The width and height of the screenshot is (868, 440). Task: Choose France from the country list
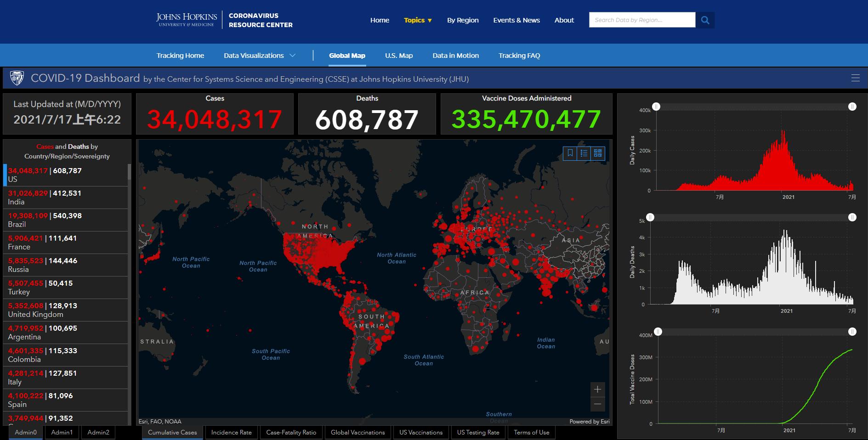pyautogui.click(x=66, y=243)
